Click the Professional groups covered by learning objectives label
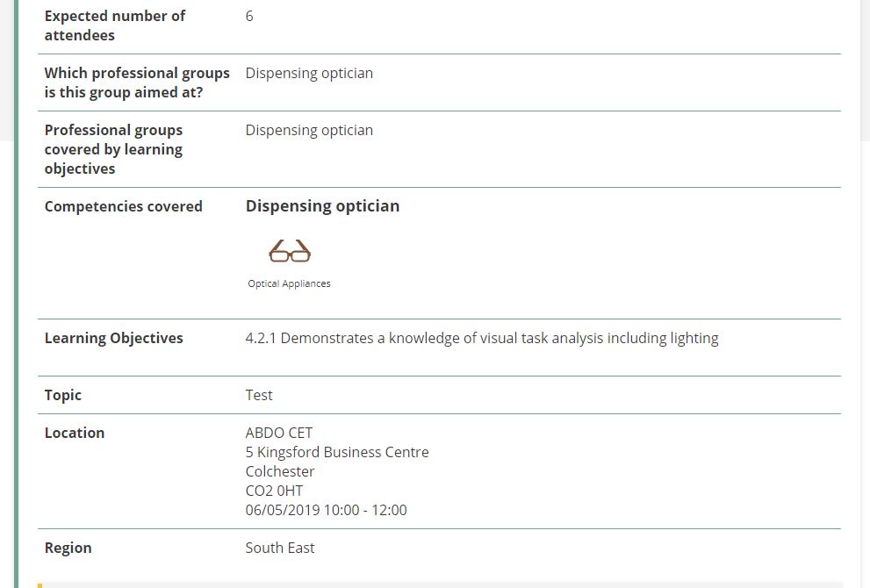The image size is (870, 588). (x=114, y=149)
